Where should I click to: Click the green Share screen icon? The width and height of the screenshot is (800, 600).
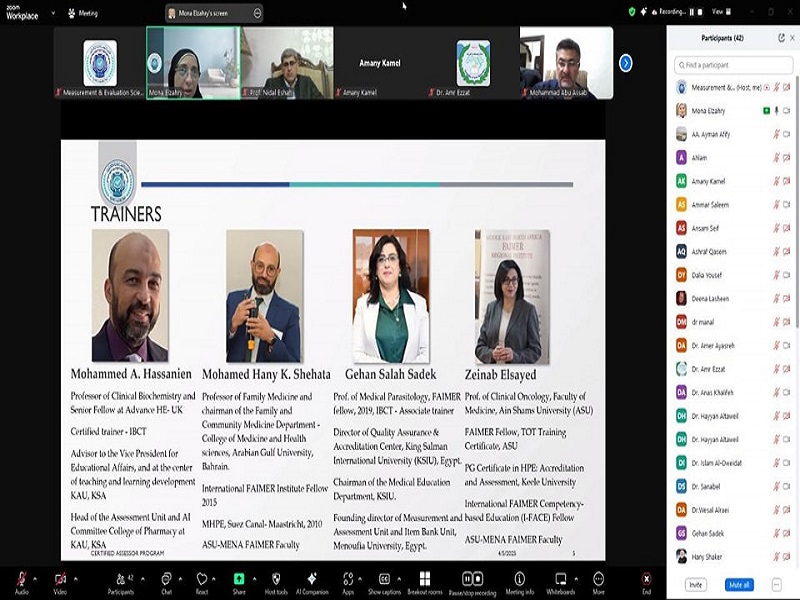tap(239, 579)
